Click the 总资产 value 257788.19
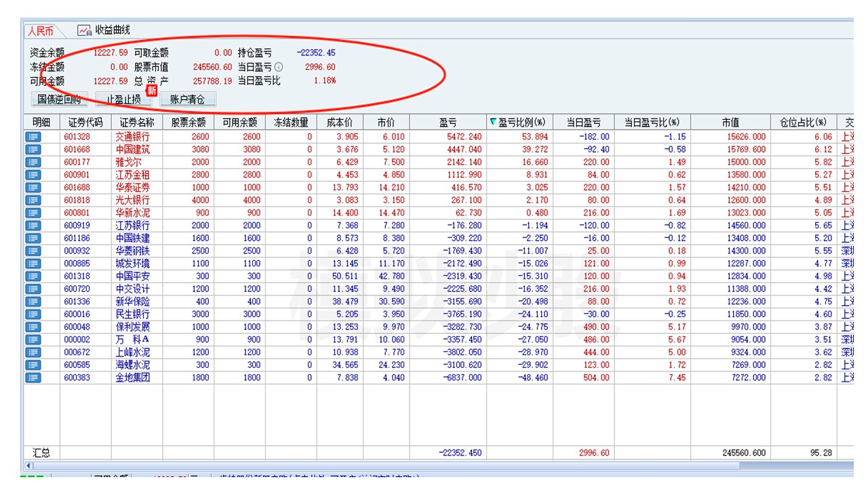This screenshot has height=488, width=868. coord(212,81)
